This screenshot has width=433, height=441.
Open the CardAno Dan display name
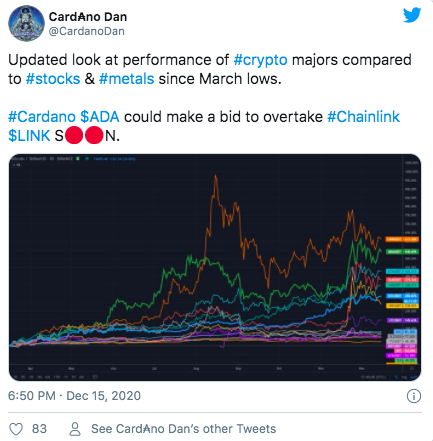point(88,17)
